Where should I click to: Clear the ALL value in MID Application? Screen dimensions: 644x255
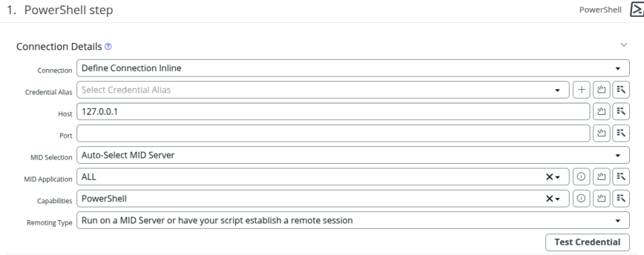pyautogui.click(x=549, y=177)
